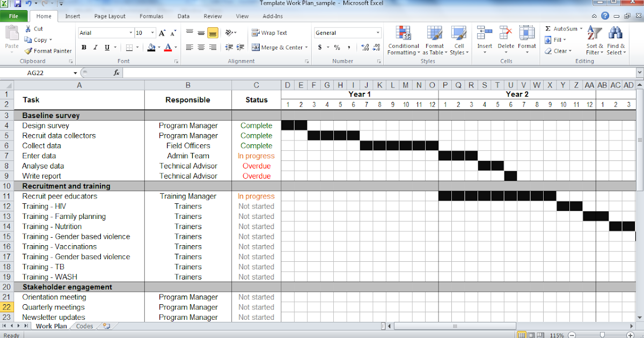The height and width of the screenshot is (338, 644).
Task: Decrease indent in Alignment group
Action: coord(229,47)
